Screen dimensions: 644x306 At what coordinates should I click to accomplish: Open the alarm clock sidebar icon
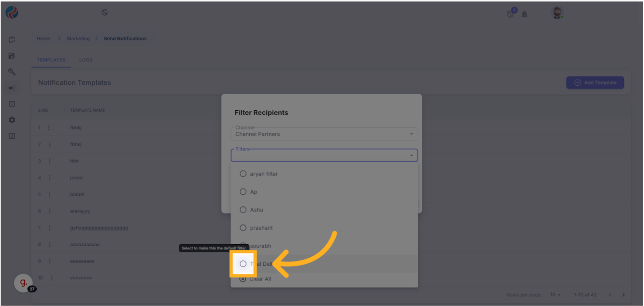pyautogui.click(x=12, y=104)
